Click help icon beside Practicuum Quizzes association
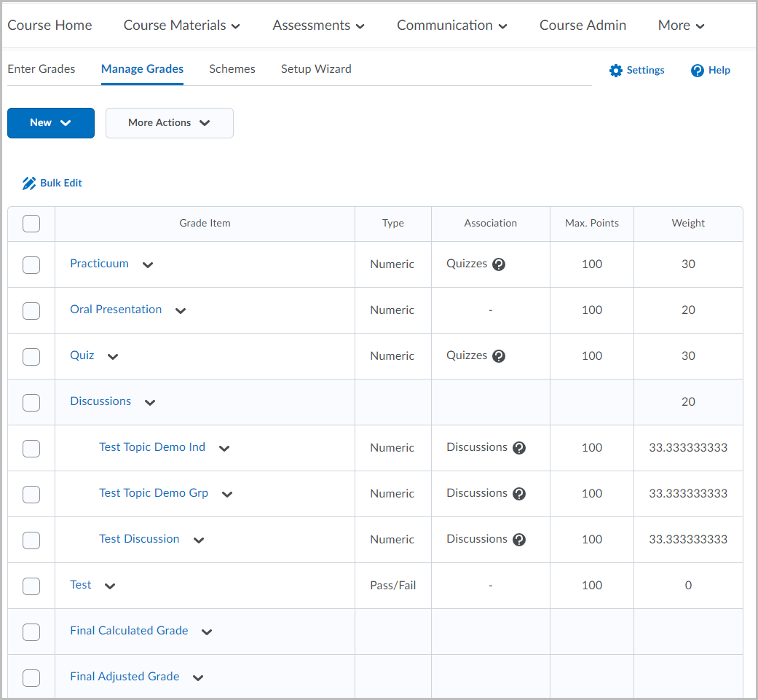This screenshot has height=700, width=758. pos(498,264)
